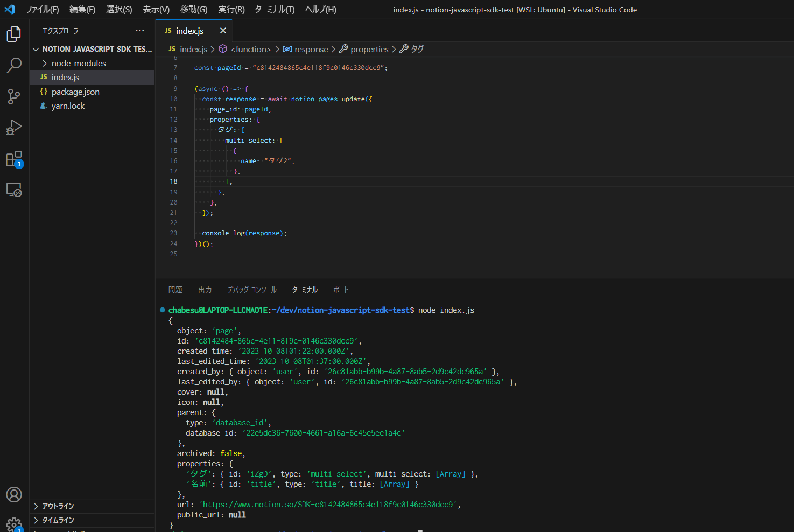Click line number 18 in the gutter
The width and height of the screenshot is (794, 532).
coord(173,181)
